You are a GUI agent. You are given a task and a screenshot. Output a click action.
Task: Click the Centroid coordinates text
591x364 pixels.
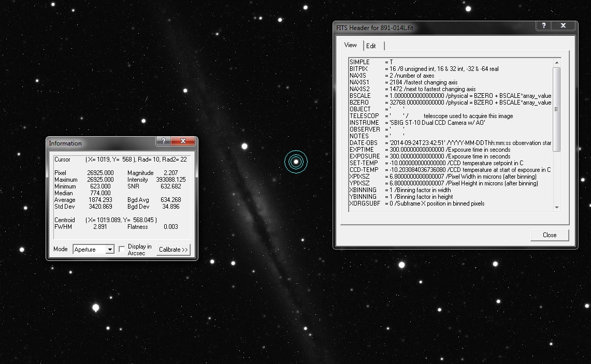click(121, 220)
